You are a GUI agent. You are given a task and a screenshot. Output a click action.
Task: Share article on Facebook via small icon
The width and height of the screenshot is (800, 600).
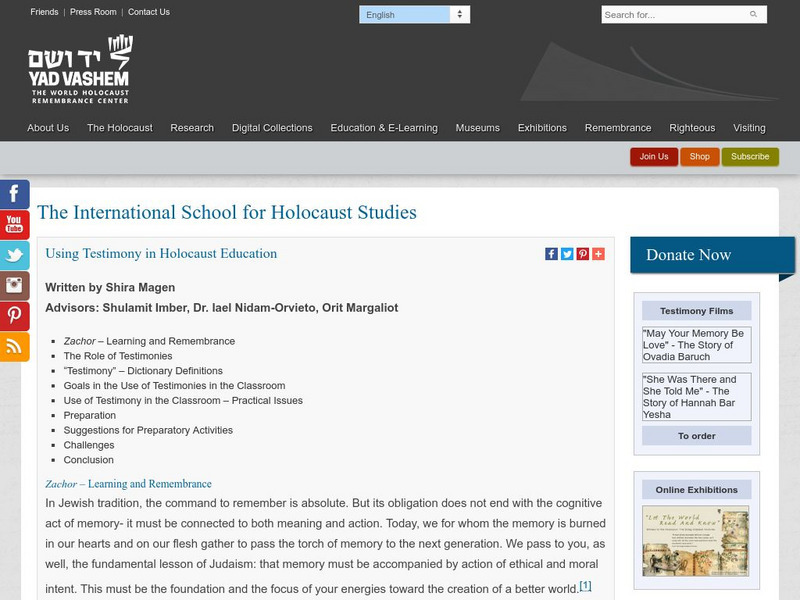(x=552, y=254)
